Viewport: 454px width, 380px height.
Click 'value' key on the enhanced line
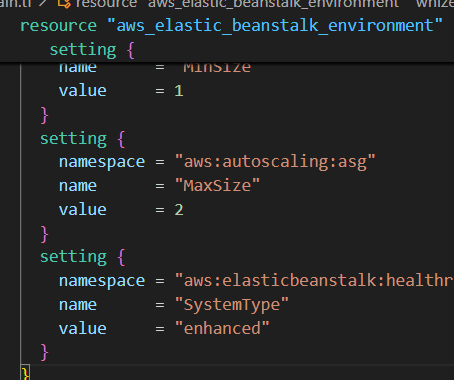83,328
